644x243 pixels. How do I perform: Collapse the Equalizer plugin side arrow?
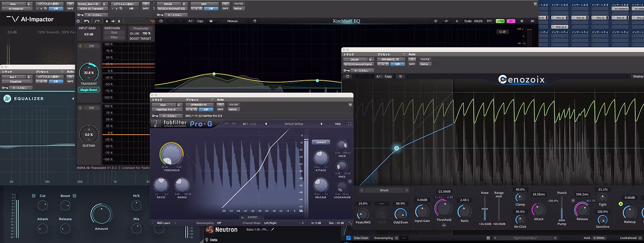point(73,99)
